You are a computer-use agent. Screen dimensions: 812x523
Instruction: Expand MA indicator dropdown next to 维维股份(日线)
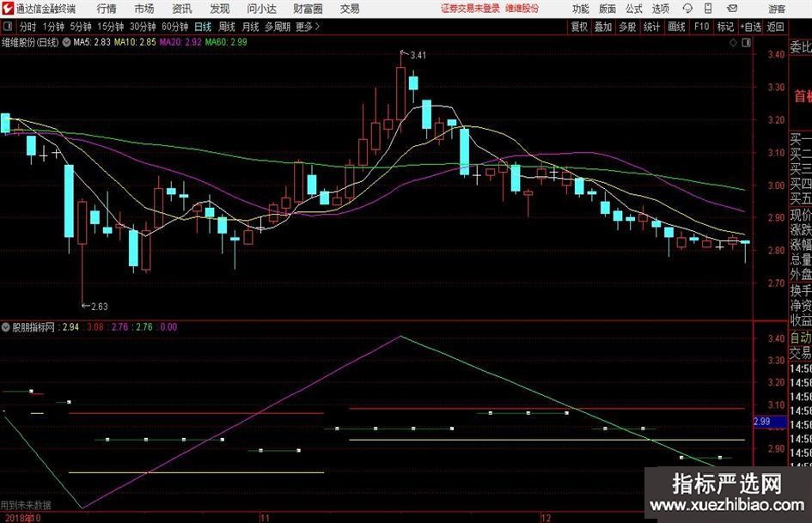click(x=66, y=42)
